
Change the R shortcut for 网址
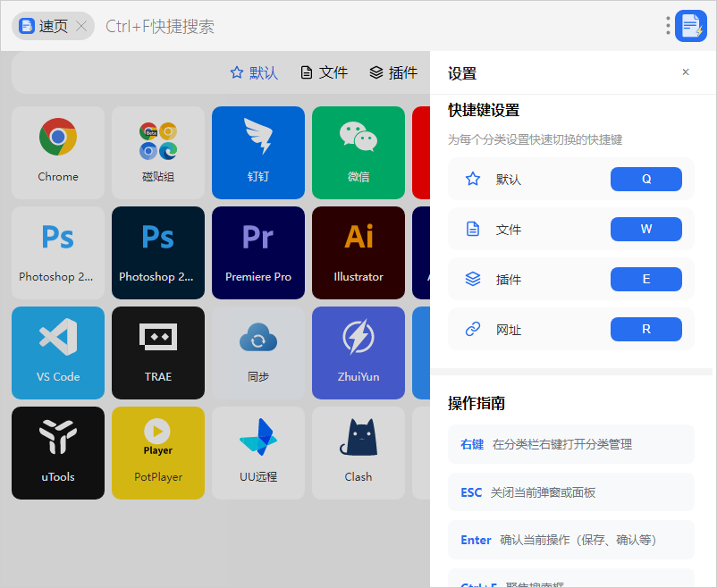coord(646,329)
